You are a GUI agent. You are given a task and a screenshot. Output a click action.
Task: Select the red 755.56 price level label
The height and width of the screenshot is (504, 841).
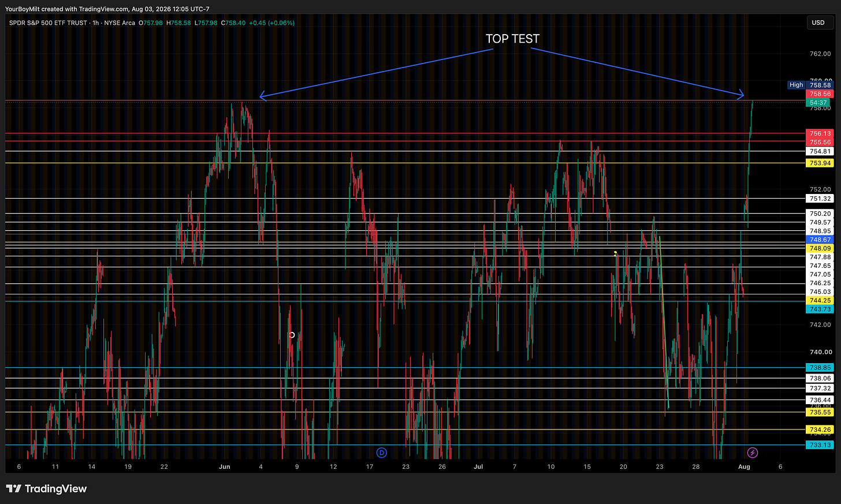(820, 142)
